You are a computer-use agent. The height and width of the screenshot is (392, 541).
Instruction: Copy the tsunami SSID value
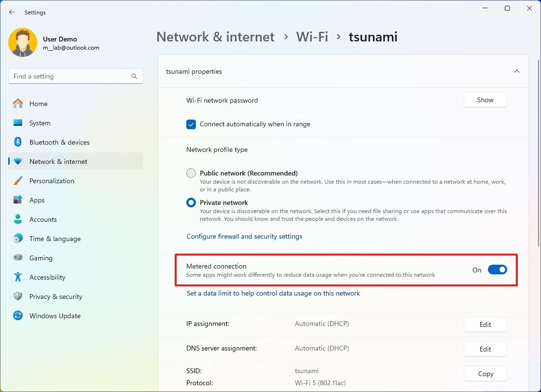point(485,373)
